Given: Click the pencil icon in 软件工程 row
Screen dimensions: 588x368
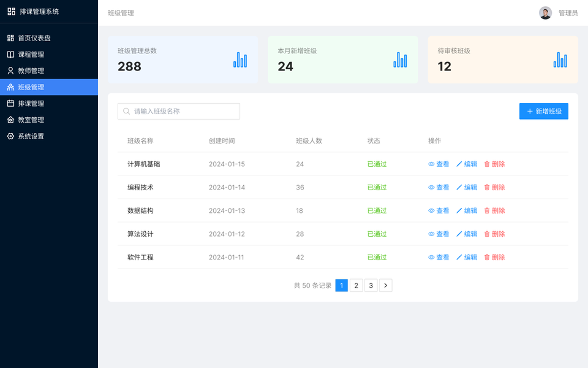Looking at the screenshot, I should point(459,257).
